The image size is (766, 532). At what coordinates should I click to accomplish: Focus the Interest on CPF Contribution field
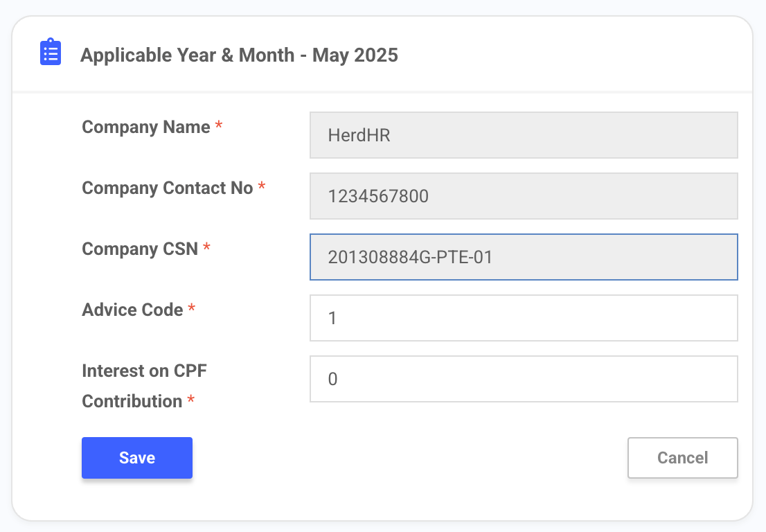pyautogui.click(x=523, y=379)
